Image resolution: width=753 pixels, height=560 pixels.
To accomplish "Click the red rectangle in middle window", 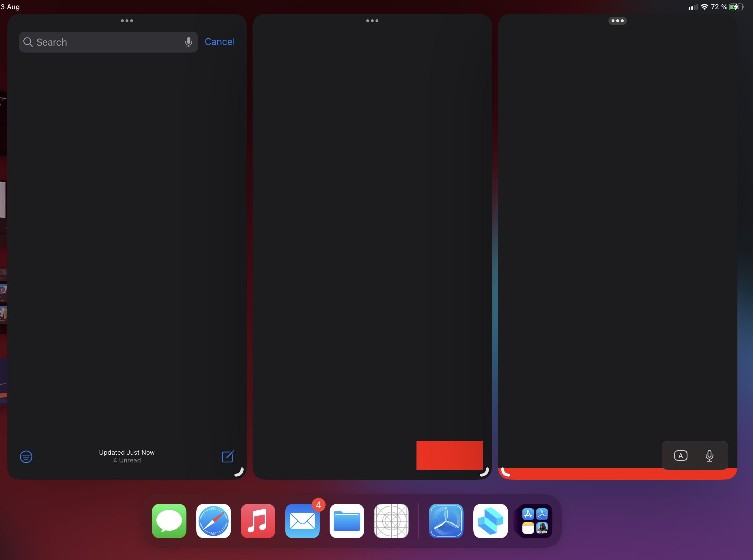I will pyautogui.click(x=449, y=455).
